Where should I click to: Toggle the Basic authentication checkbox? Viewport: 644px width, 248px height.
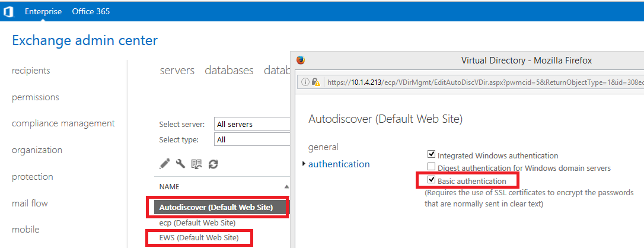(432, 180)
